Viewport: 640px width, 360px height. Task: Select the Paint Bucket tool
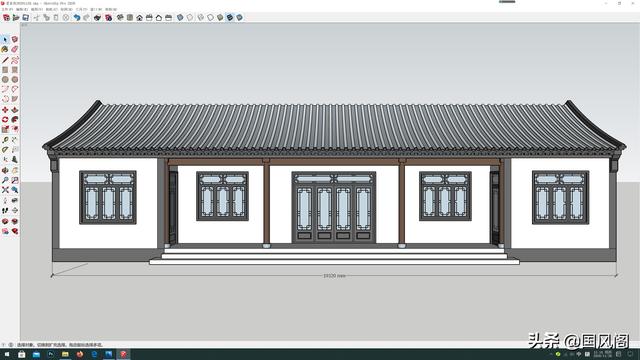[5, 49]
